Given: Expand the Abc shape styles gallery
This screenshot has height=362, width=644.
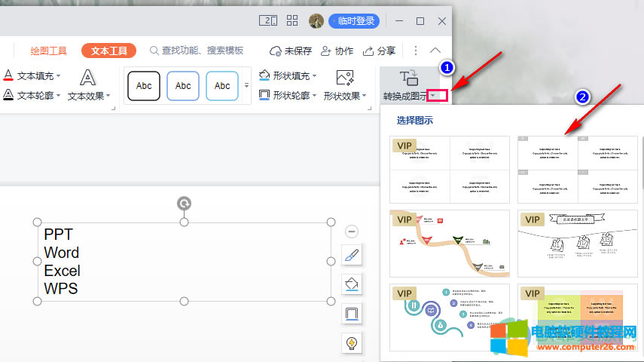Looking at the screenshot, I should coord(246,85).
